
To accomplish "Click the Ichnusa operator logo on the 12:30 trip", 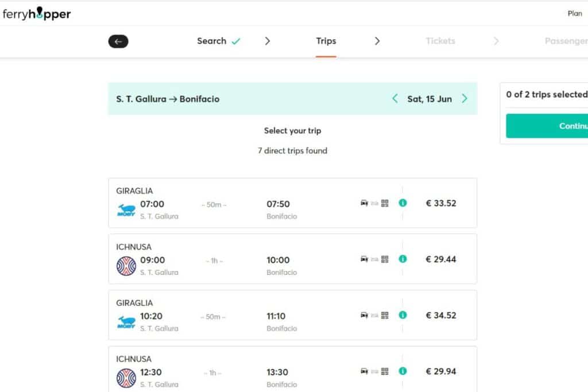I will click(x=126, y=378).
